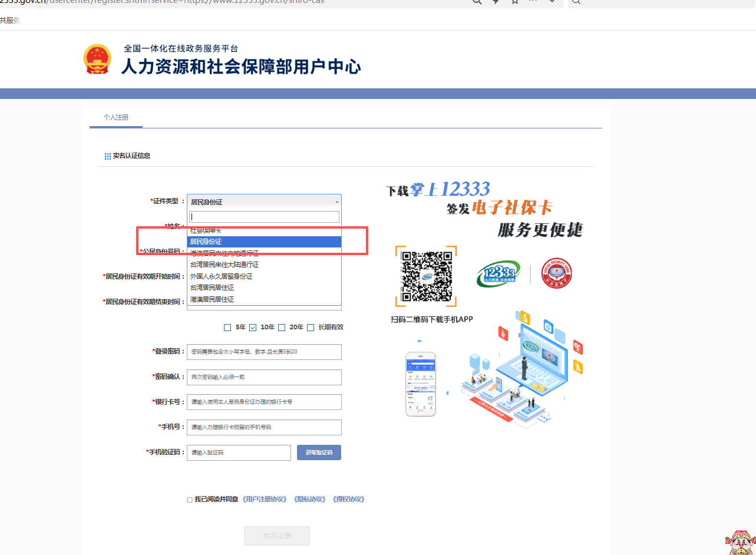Click the 扫码二维码下载手机APP caption
Screen dimensions: 756x555
point(432,319)
